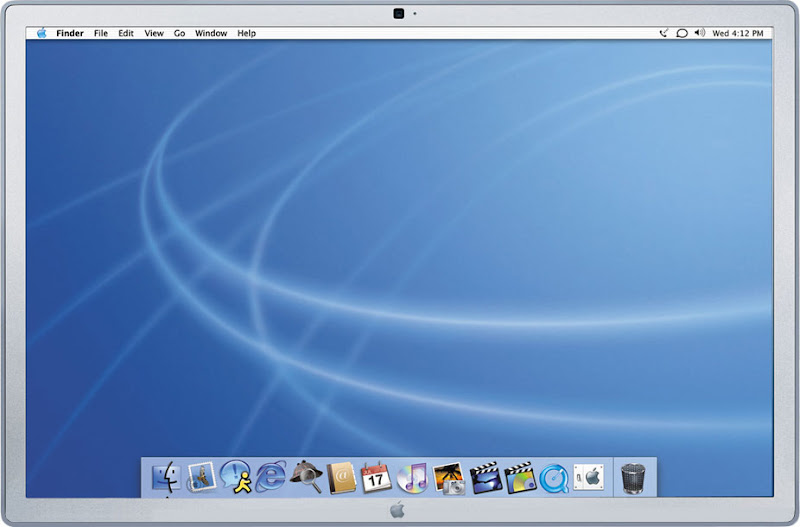Launch iDVD clapperboard with disc icon
The image size is (800, 527).
point(520,478)
